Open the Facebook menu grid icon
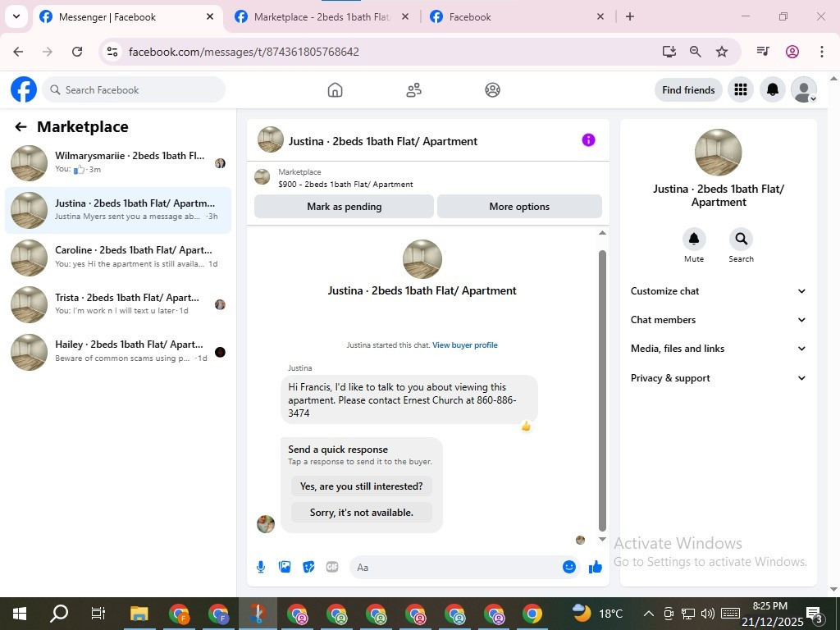The width and height of the screenshot is (840, 630). [x=741, y=90]
